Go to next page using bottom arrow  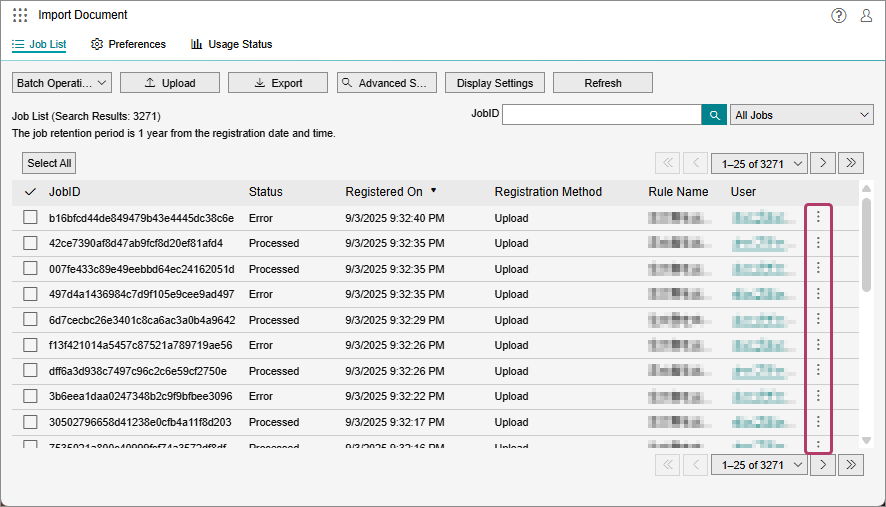coord(823,465)
